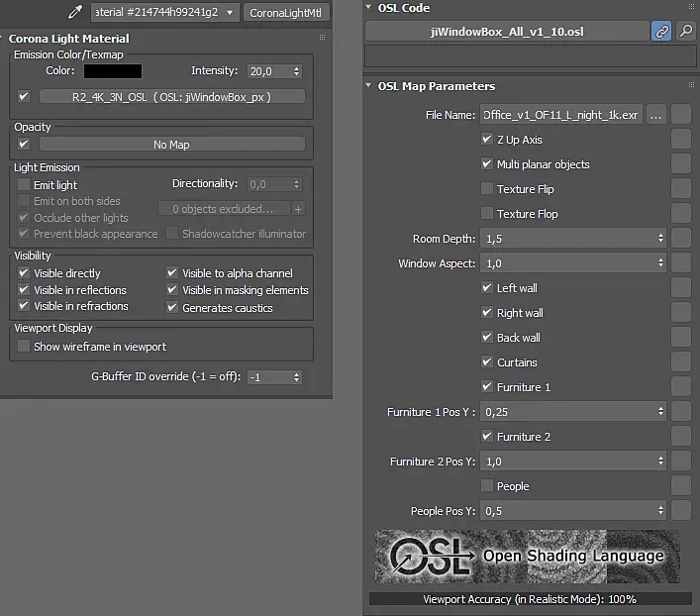Viewport: 700px width, 616px height.
Task: Collapse the OSL Map Parameters rollout
Action: click(x=368, y=85)
